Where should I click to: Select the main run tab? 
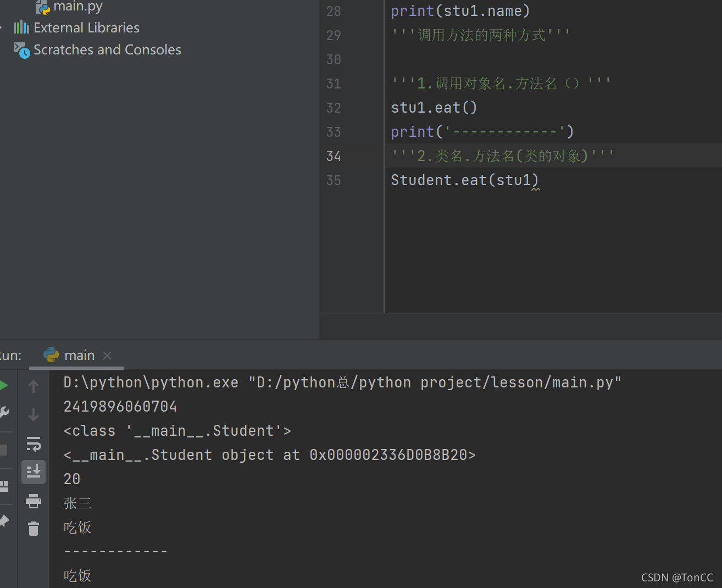coord(76,356)
